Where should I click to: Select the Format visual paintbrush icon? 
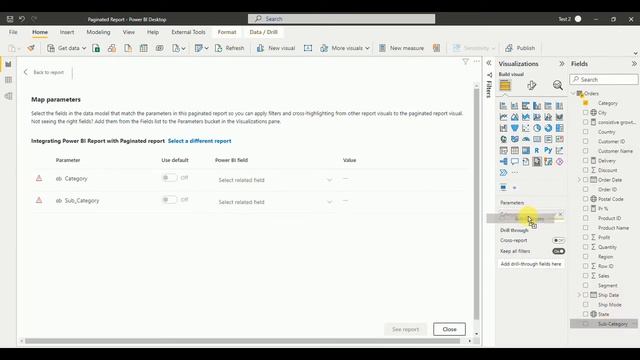[x=531, y=85]
